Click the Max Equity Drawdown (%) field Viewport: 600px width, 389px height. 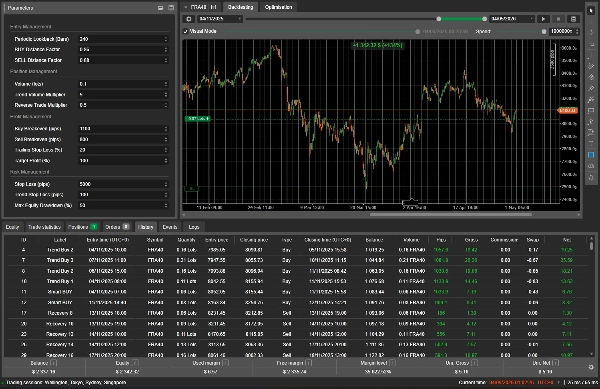123,205
